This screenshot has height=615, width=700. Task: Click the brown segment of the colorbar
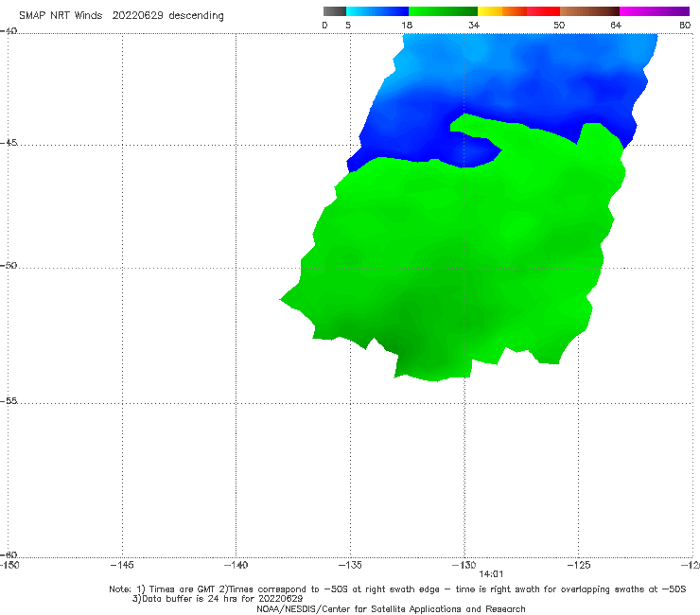(589, 11)
